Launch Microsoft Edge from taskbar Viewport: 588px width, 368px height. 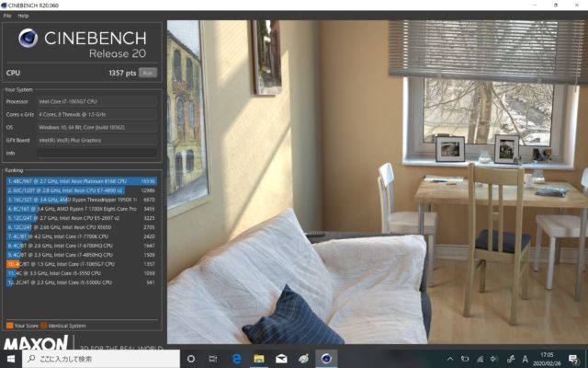tap(237, 359)
